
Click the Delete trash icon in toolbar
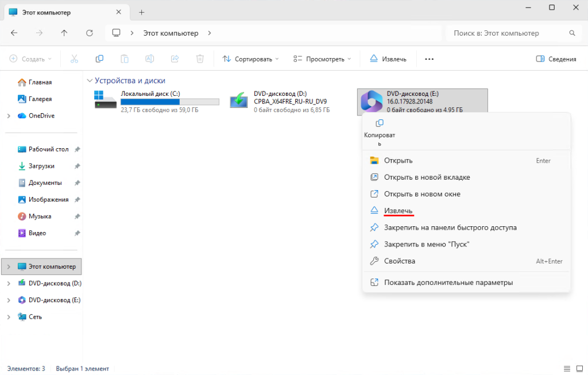(x=200, y=59)
